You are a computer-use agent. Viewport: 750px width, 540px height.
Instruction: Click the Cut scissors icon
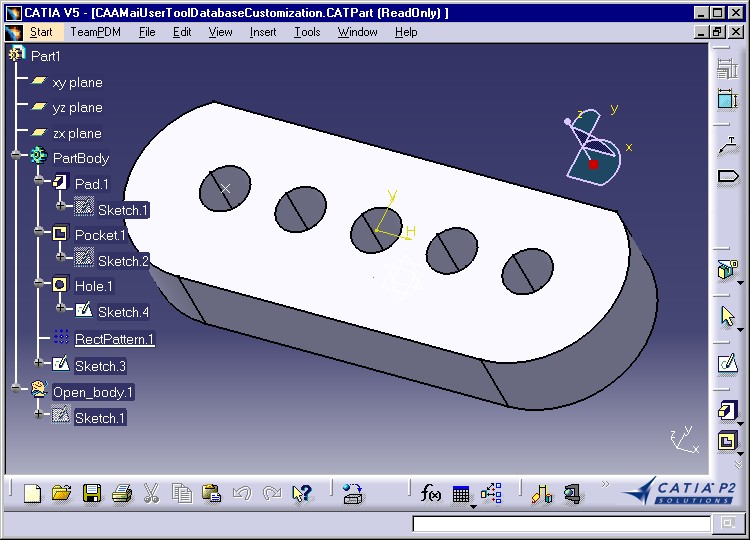tap(151, 493)
